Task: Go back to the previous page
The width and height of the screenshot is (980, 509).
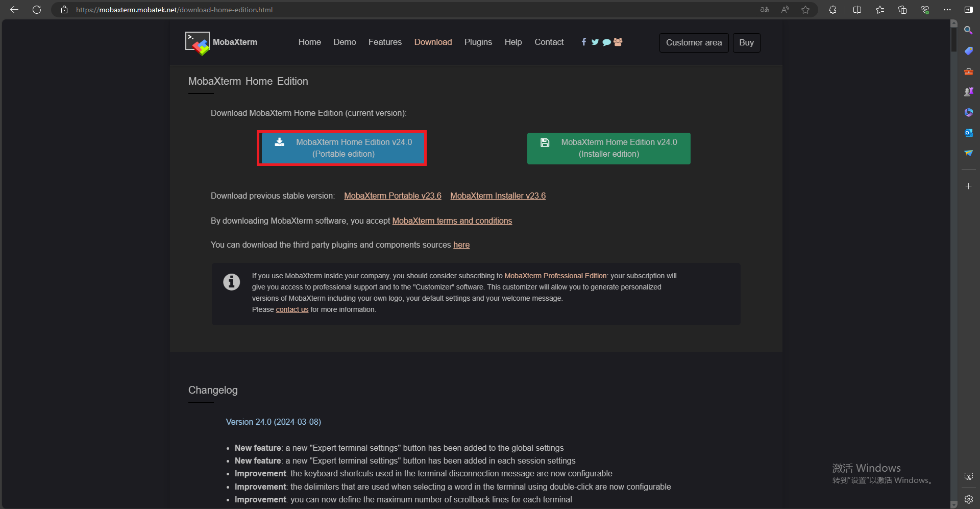Action: coord(14,10)
